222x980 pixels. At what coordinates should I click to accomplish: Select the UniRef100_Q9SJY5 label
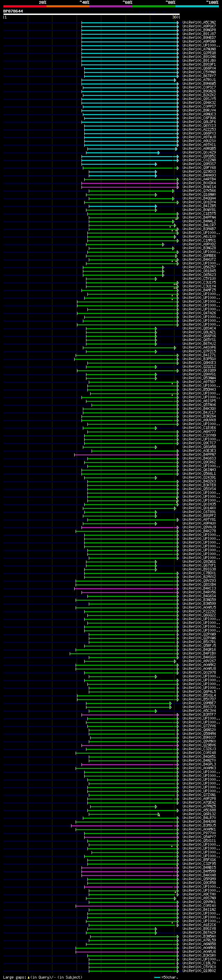tap(199, 99)
